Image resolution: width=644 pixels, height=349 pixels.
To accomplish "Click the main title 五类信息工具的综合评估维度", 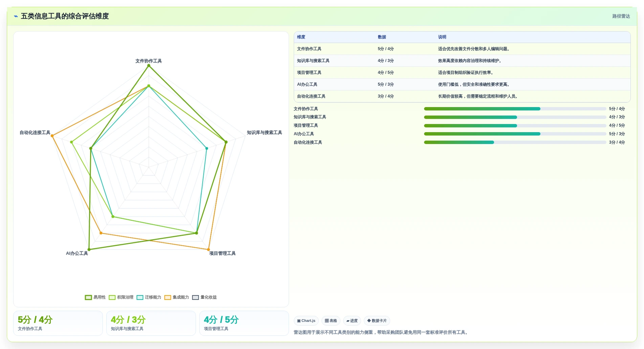I will pyautogui.click(x=65, y=16).
